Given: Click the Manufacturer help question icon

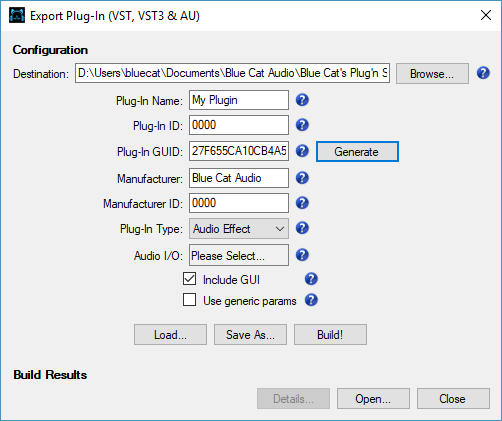Looking at the screenshot, I should click(302, 178).
